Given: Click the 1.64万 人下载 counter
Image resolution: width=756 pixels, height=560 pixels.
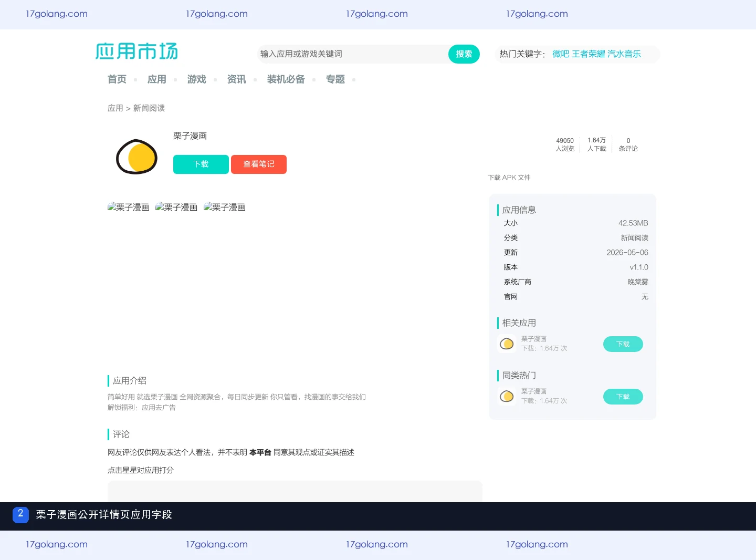Looking at the screenshot, I should point(596,144).
